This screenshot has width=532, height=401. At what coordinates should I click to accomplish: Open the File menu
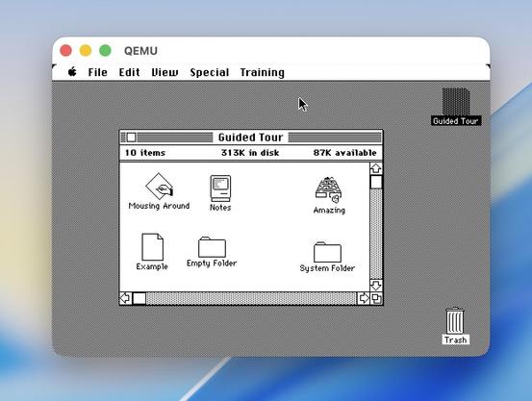point(98,72)
